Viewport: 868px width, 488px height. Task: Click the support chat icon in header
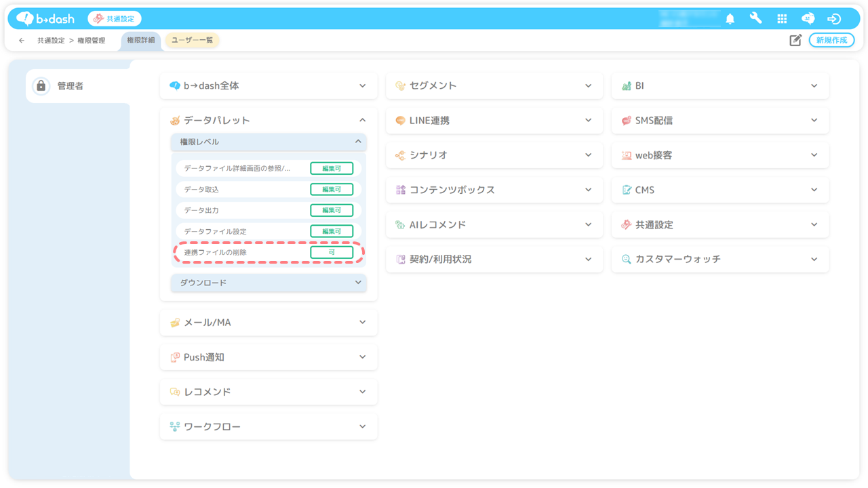tap(808, 19)
